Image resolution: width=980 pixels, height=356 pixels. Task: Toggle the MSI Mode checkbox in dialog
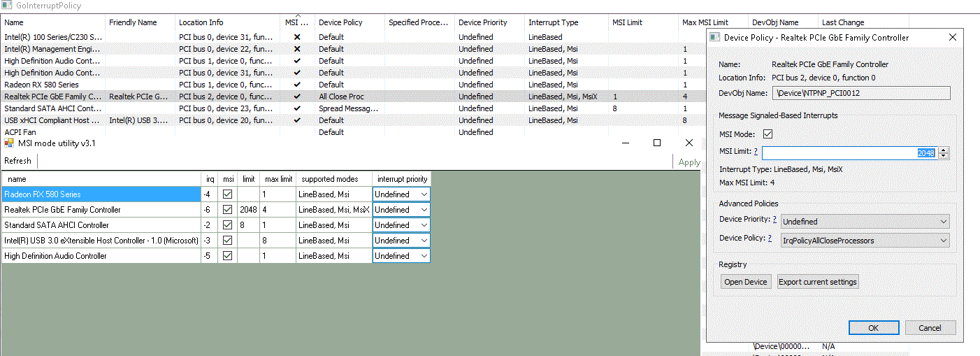tap(768, 134)
